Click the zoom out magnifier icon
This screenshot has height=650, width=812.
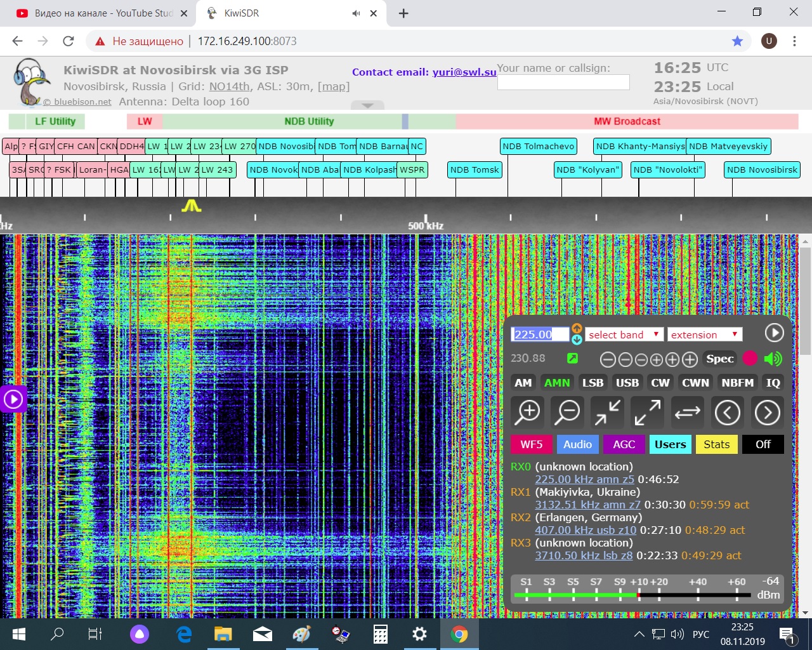click(x=567, y=413)
